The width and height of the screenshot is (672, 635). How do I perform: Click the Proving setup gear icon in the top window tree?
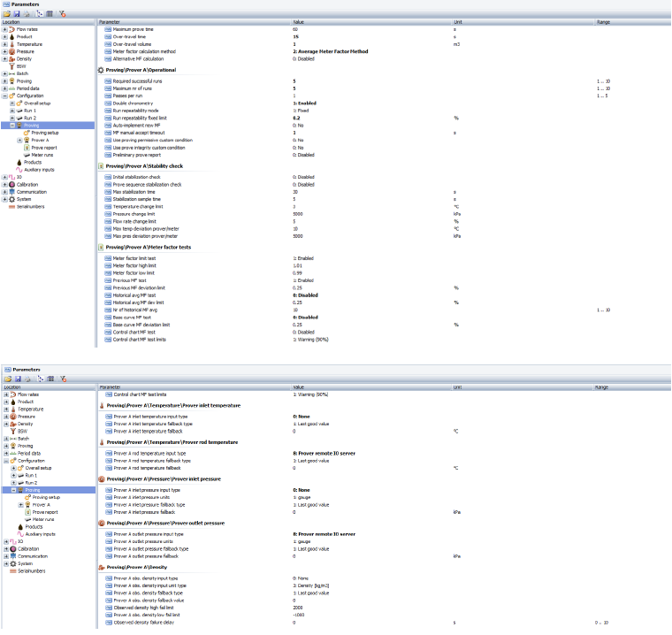(x=27, y=133)
